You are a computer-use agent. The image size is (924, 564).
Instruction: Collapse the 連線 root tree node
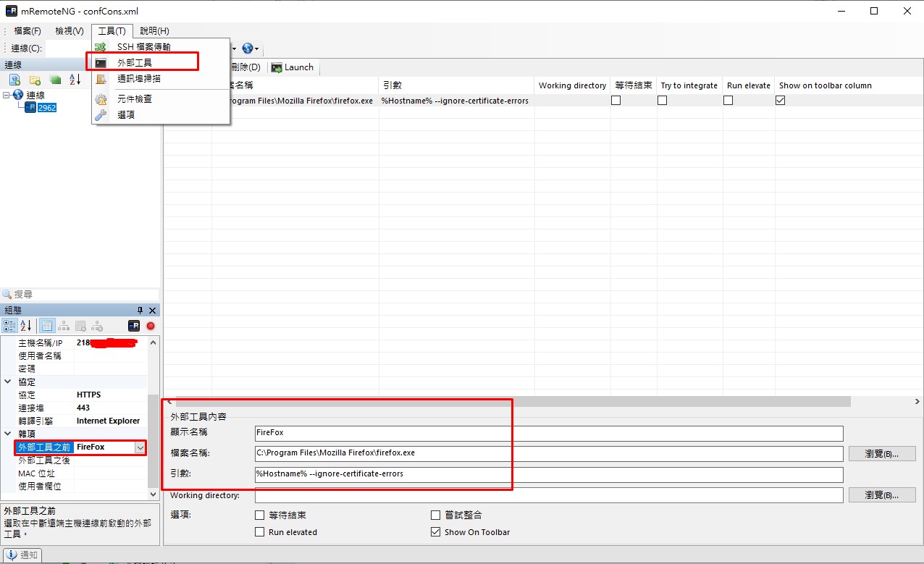coord(7,95)
